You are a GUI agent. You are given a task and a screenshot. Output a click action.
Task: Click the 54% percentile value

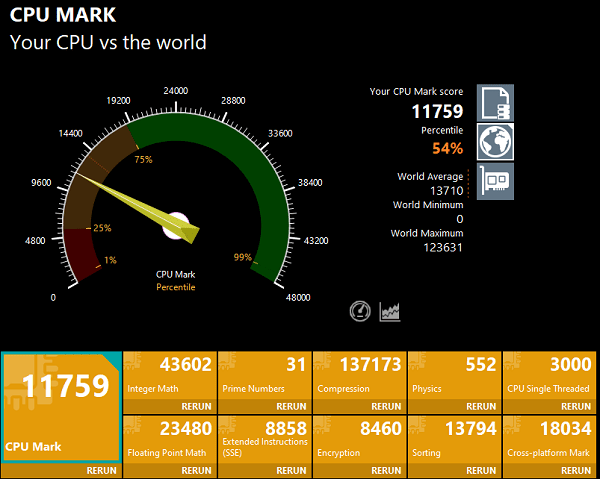(447, 148)
